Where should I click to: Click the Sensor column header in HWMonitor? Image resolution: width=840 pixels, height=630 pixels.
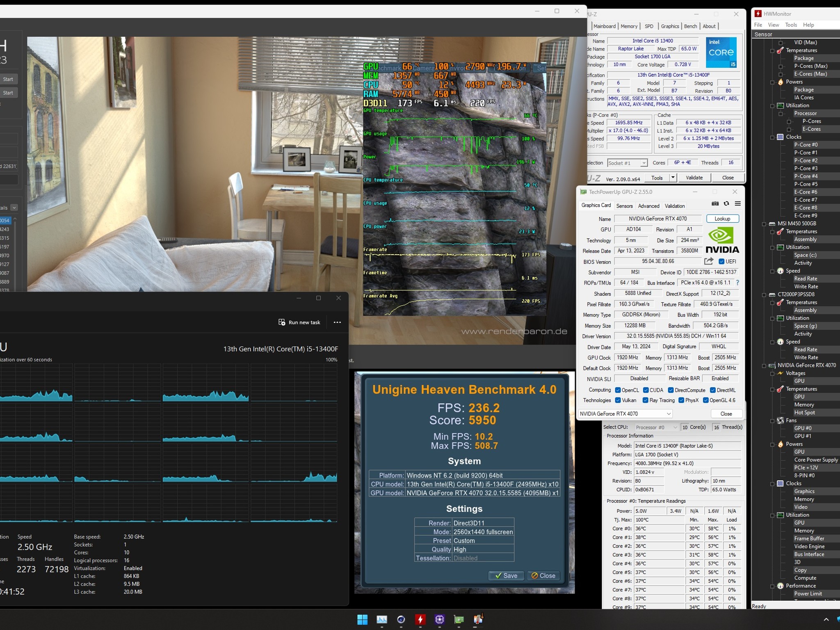point(796,34)
